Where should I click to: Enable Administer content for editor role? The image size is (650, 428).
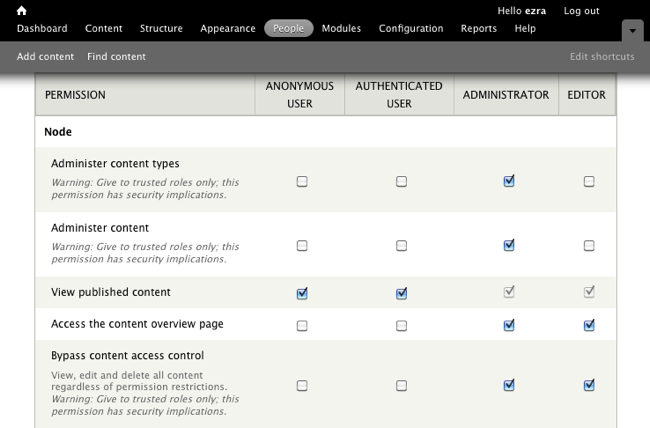tap(589, 246)
